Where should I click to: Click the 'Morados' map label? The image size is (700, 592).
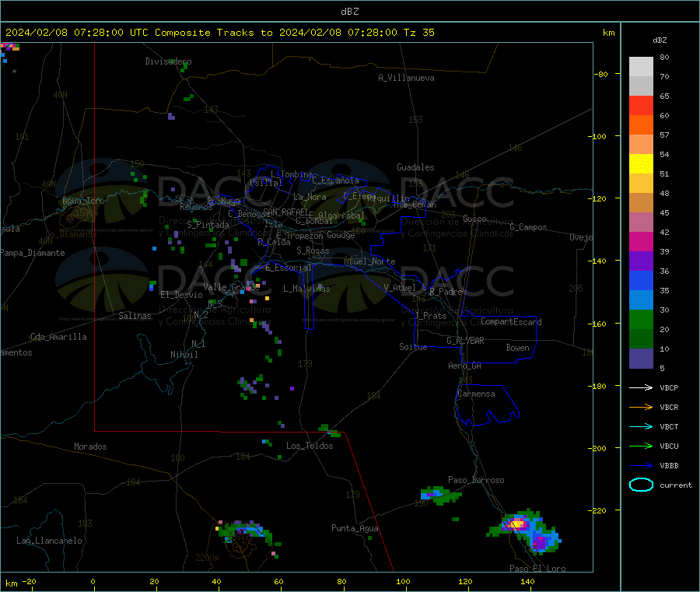pos(90,447)
